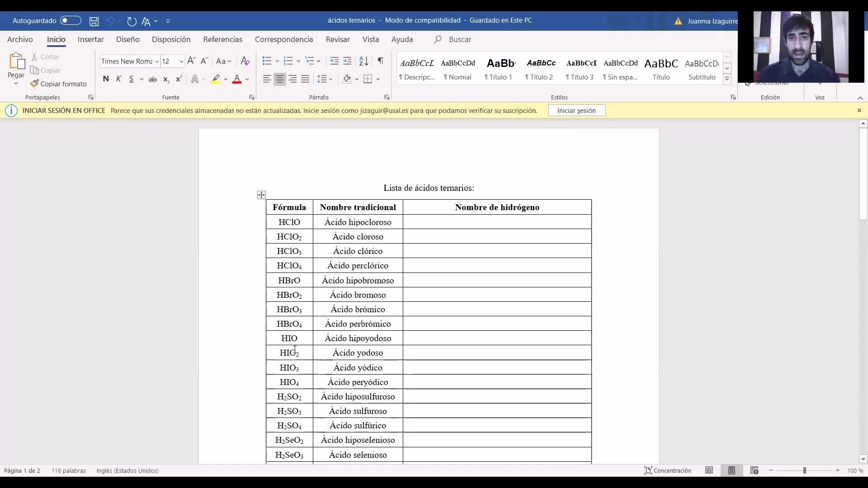Expand the font size dropdown
Viewport: 868px width, 488px height.
click(x=181, y=61)
